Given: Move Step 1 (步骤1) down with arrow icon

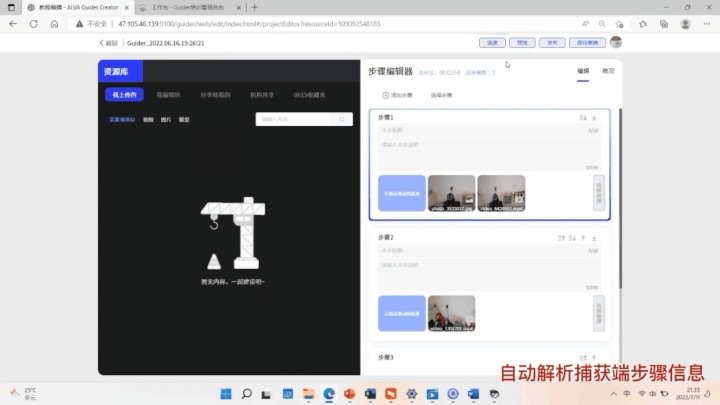Looking at the screenshot, I should pyautogui.click(x=583, y=118).
